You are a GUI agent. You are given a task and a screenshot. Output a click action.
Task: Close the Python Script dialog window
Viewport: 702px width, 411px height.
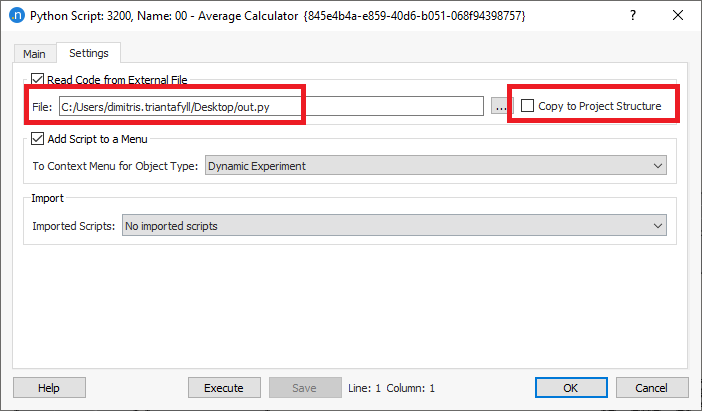click(678, 16)
